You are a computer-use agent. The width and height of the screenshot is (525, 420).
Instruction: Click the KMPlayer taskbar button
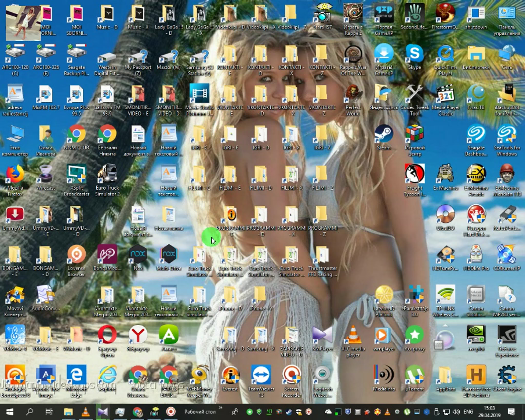click(103, 412)
